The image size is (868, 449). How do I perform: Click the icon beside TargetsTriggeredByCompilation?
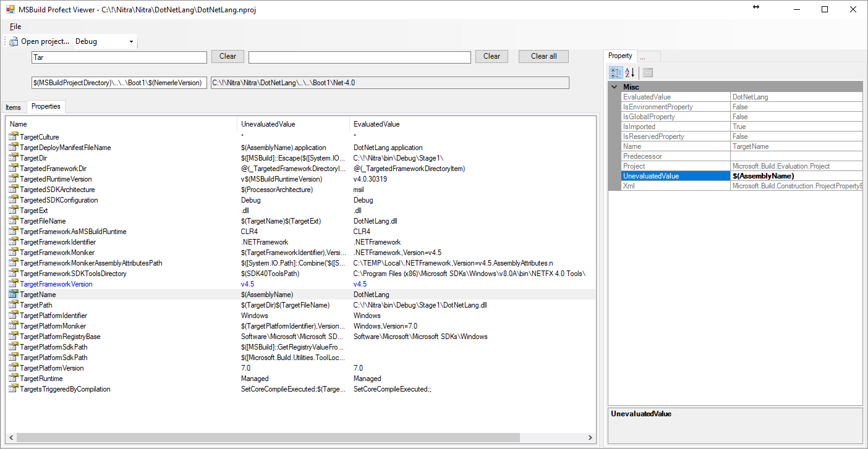coord(14,389)
